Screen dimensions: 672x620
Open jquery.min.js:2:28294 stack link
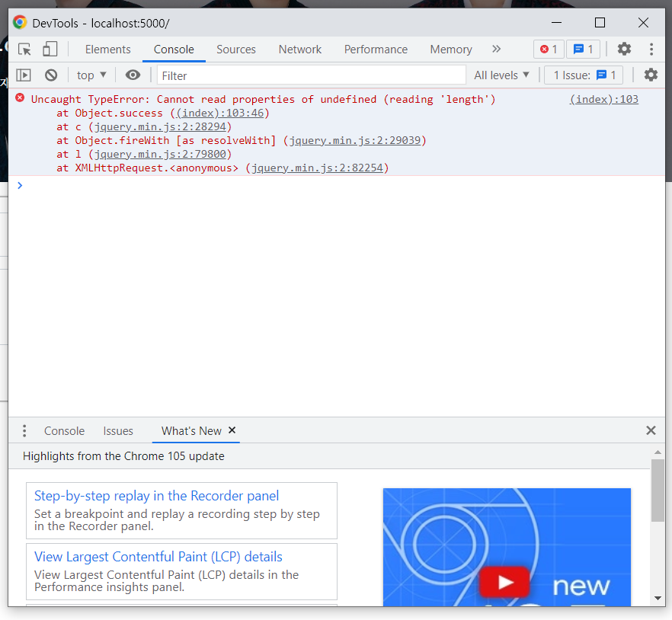click(x=160, y=127)
